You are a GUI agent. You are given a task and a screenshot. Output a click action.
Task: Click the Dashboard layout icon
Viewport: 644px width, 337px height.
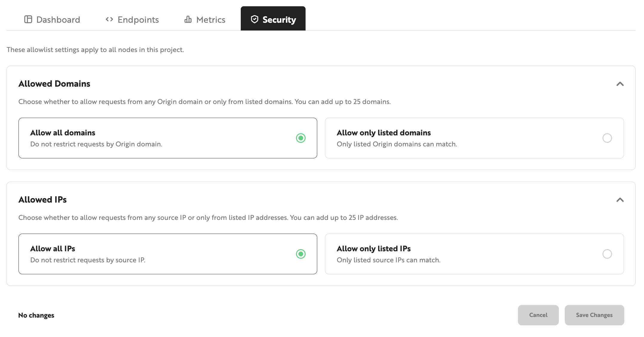28,19
